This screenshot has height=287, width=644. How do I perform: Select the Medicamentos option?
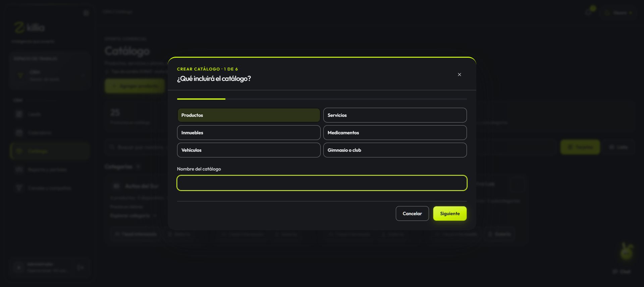point(395,133)
